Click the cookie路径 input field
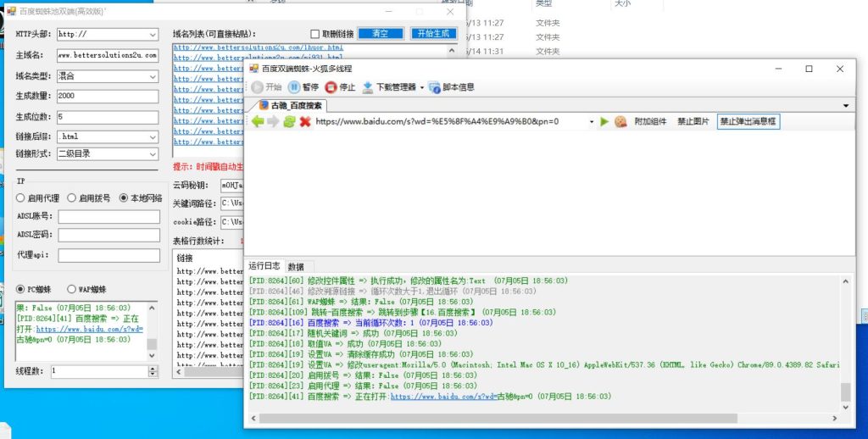 232,222
